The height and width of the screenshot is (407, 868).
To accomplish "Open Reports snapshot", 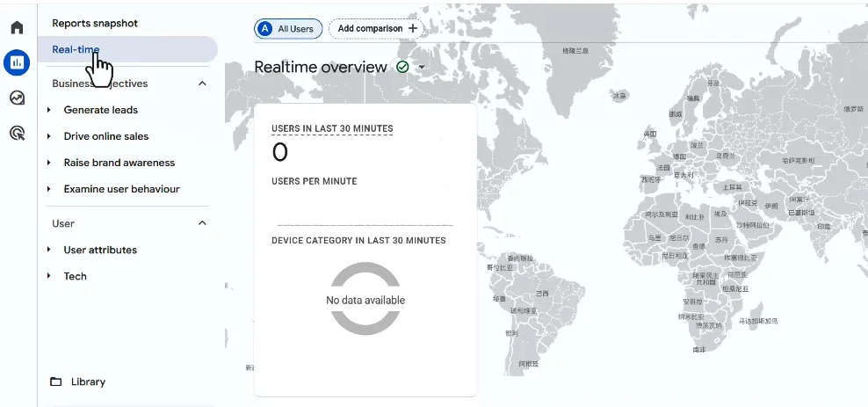I will click(x=95, y=23).
